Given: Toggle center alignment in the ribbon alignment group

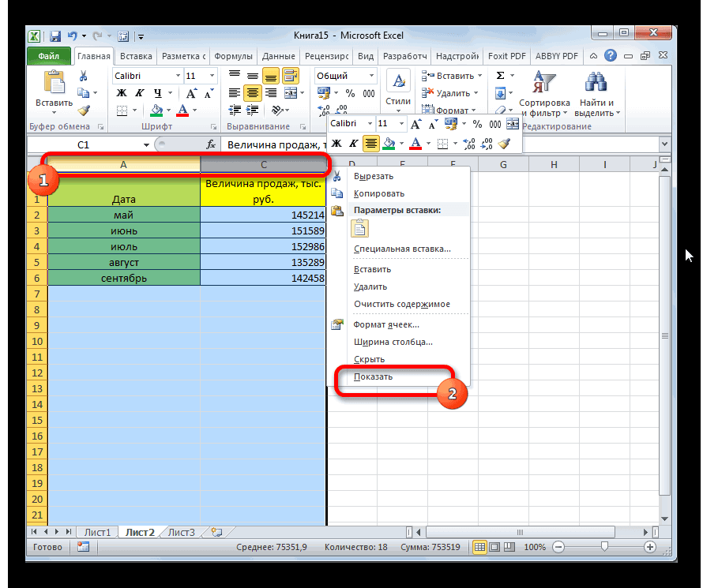Looking at the screenshot, I should click(253, 93).
